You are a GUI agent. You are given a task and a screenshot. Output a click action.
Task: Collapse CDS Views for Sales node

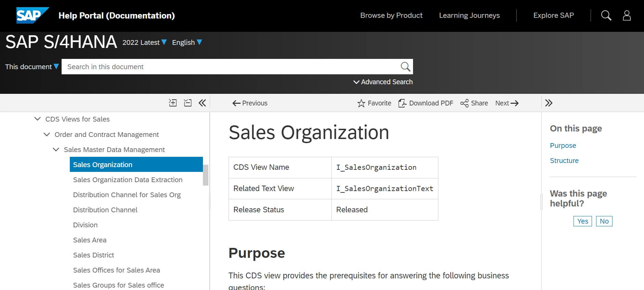click(x=38, y=119)
